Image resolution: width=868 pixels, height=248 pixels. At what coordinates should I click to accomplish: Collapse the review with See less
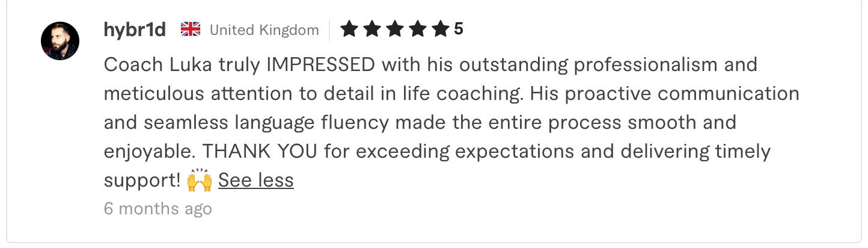coord(255,180)
